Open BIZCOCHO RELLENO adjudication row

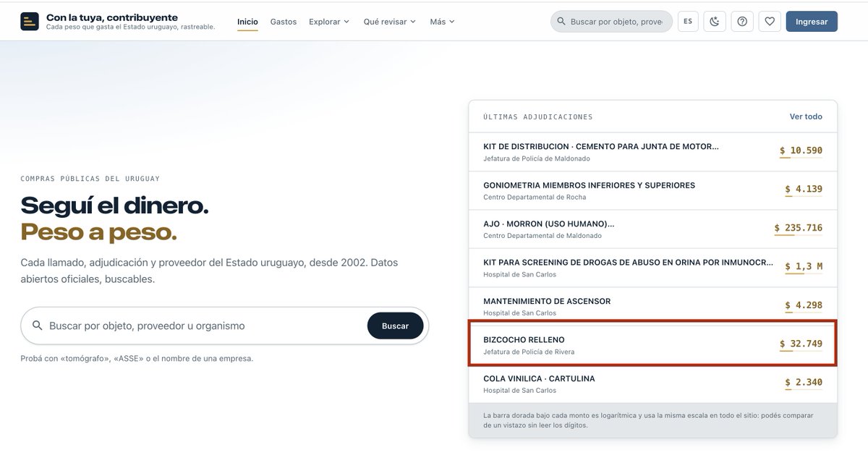tap(652, 345)
